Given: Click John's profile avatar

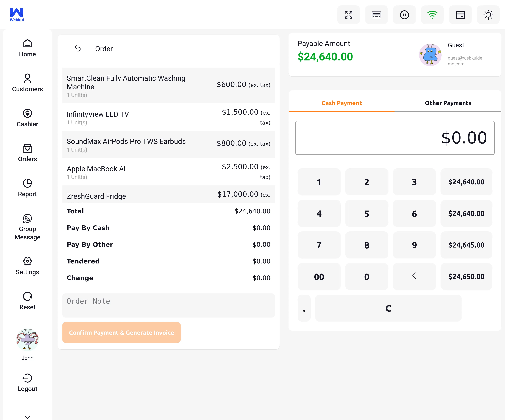Looking at the screenshot, I should point(27,340).
